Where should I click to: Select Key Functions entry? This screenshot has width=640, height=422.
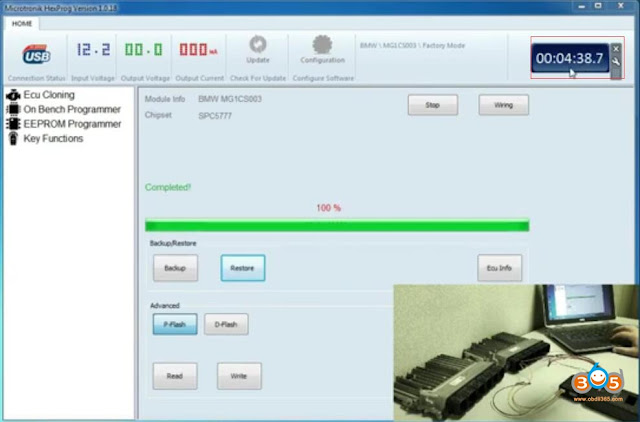(53, 138)
